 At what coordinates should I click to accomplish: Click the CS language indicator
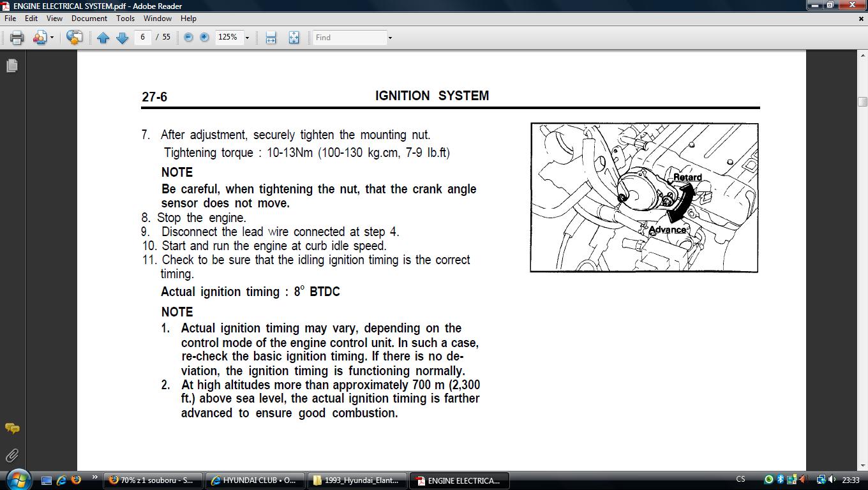click(x=740, y=479)
